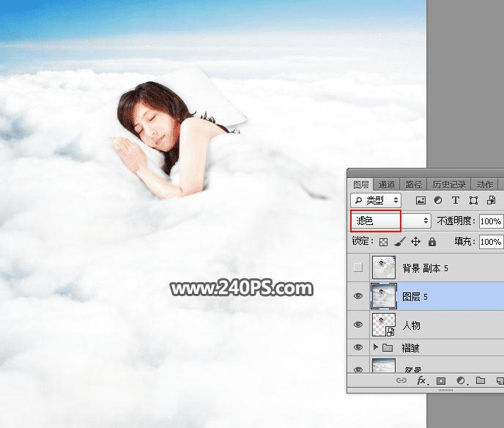The width and height of the screenshot is (504, 428).
Task: Switch to the 路径 tab
Action: click(x=413, y=184)
